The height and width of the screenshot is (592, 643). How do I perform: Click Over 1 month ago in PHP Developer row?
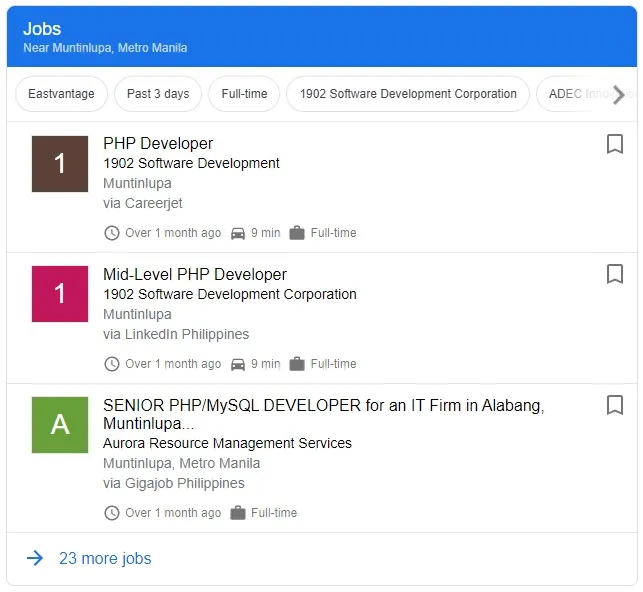[x=173, y=233]
